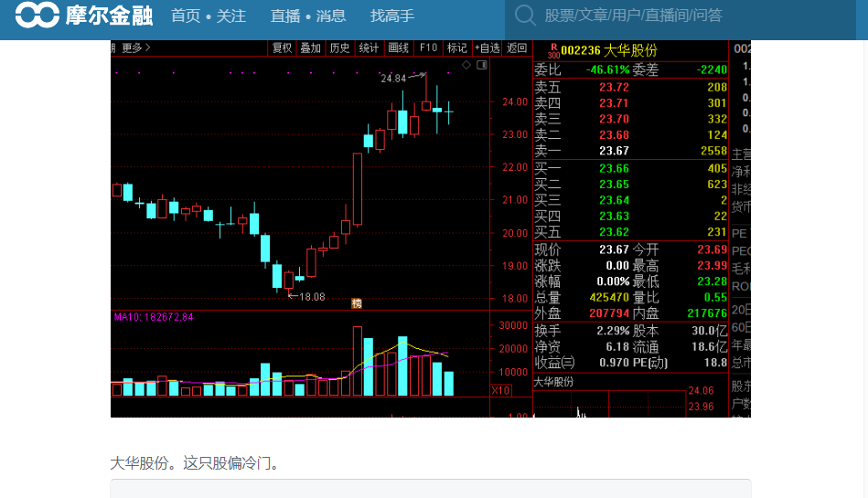Viewport: 868px width, 498px height.
Task: Click the X10 volume scale label
Action: [x=500, y=390]
